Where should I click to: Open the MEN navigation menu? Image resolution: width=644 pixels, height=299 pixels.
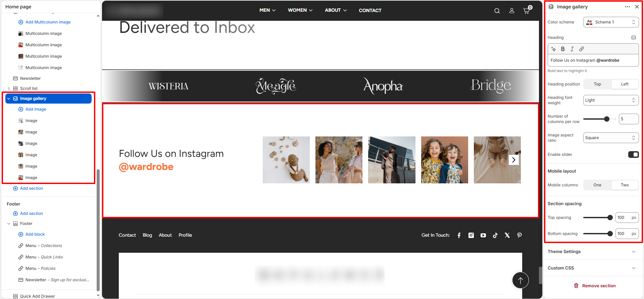pyautogui.click(x=267, y=10)
